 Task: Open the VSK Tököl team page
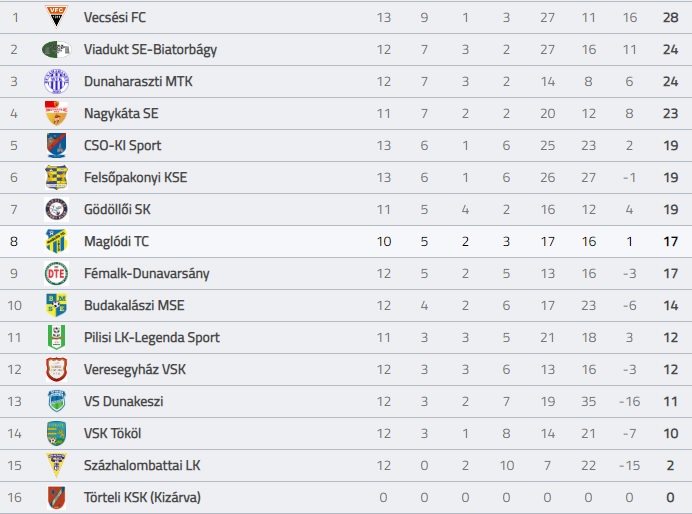click(112, 434)
